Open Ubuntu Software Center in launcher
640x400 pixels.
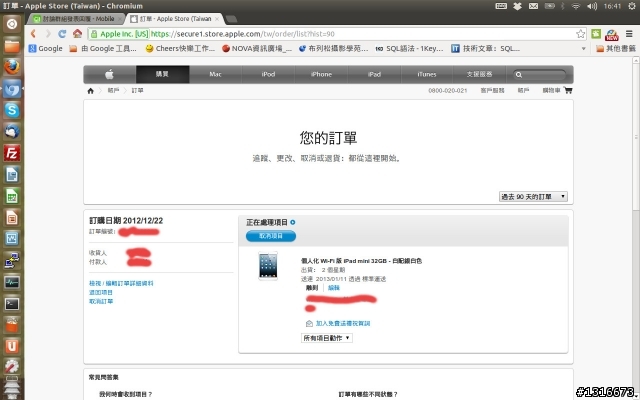pos(12,326)
